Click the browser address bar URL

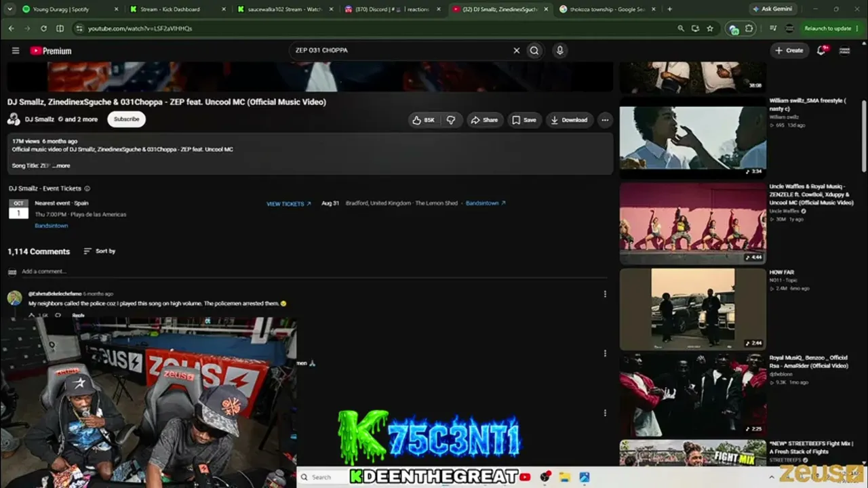click(x=140, y=28)
